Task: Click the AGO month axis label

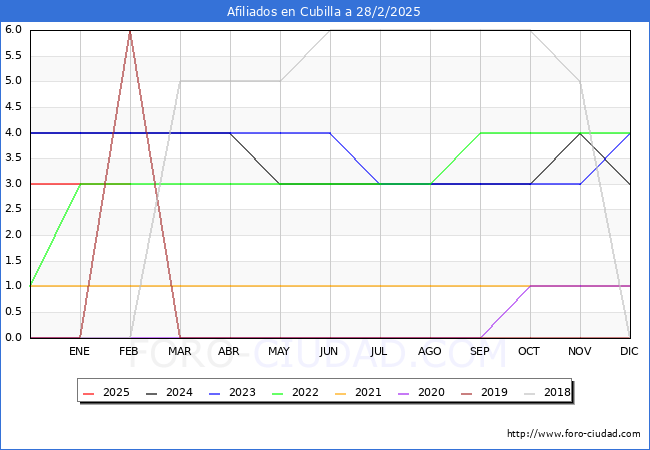Action: pos(429,351)
